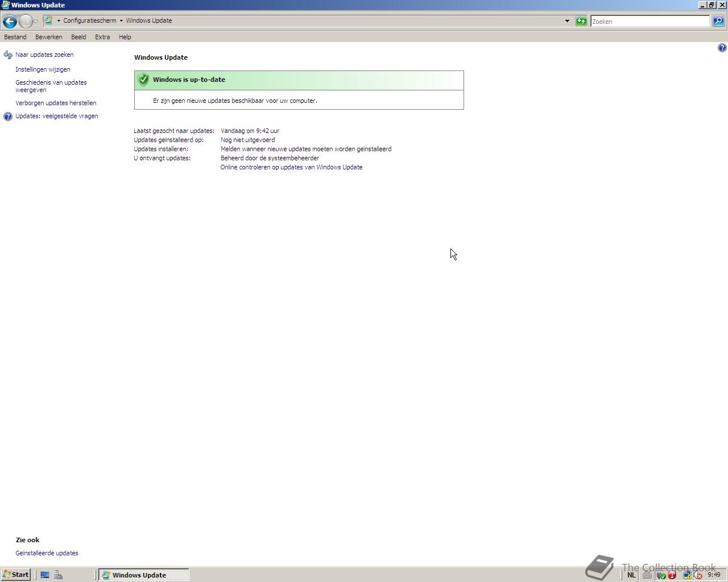Click the magnifier search button
728x582 pixels.
coord(718,21)
